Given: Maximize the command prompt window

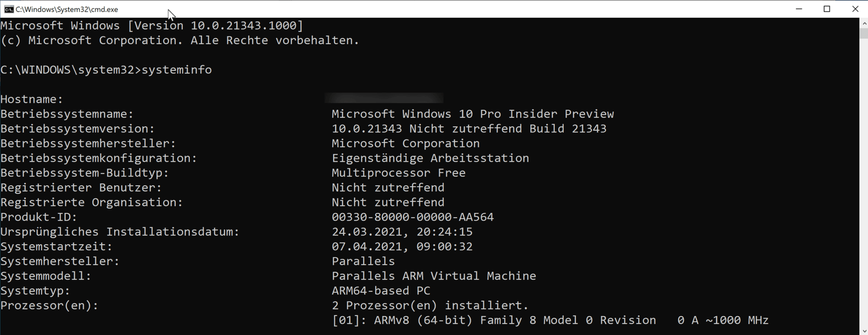Looking at the screenshot, I should (827, 9).
